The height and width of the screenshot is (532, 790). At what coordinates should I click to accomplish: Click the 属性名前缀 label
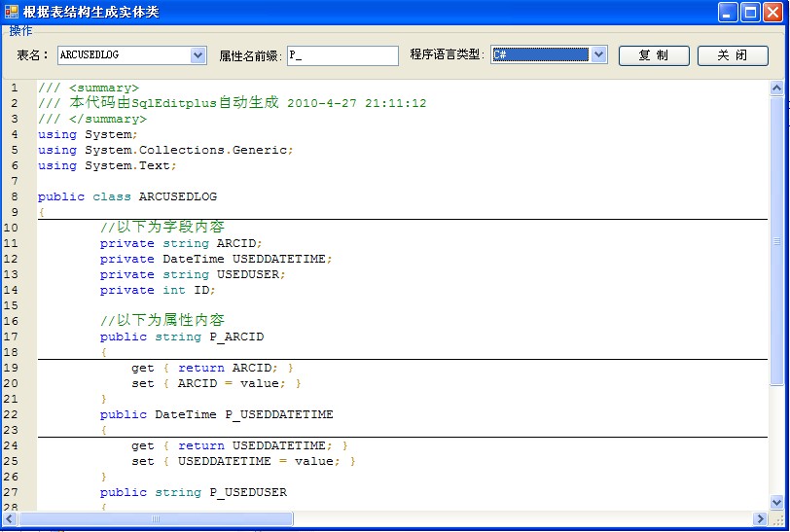[250, 55]
